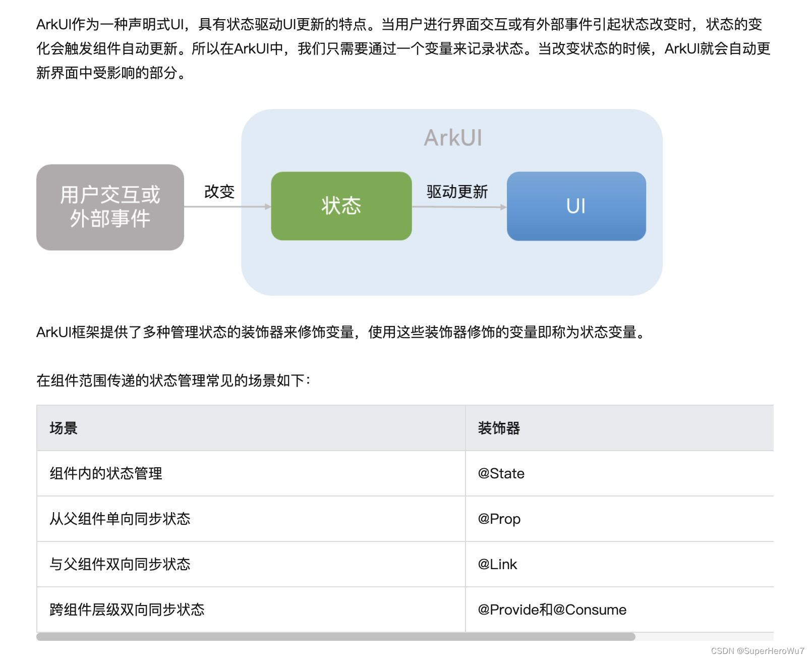The height and width of the screenshot is (660, 812).
Task: Click the ArkUI title in the diagram
Action: (x=452, y=138)
